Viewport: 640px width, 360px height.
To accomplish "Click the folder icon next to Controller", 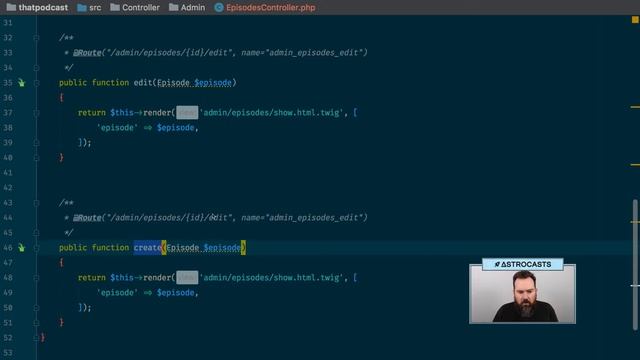I will [x=115, y=7].
